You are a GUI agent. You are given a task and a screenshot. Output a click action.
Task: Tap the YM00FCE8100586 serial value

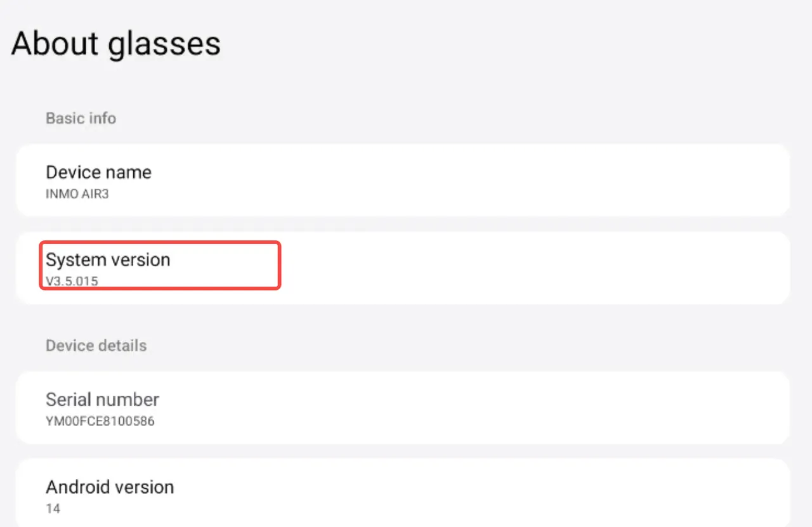coord(100,421)
